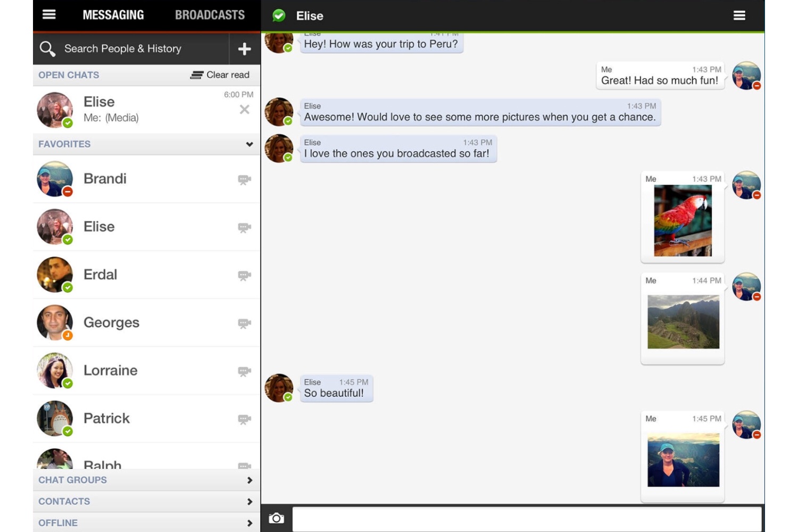Start video chat with Lorraine
Image resolution: width=798 pixels, height=532 pixels.
pos(244,371)
